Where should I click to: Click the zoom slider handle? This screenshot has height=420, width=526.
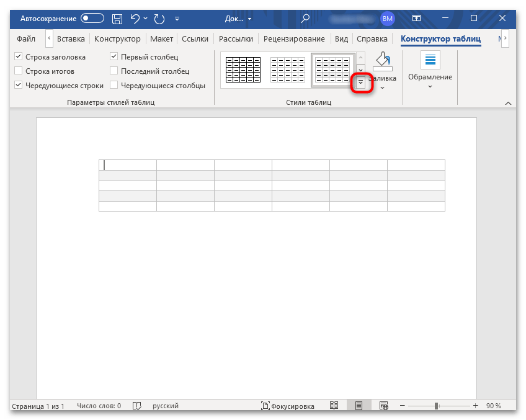437,406
